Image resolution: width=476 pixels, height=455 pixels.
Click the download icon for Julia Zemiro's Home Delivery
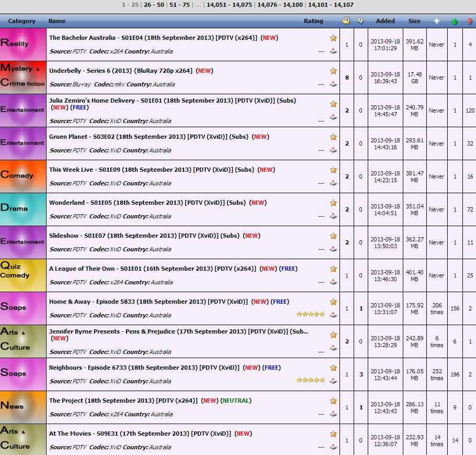point(333,117)
